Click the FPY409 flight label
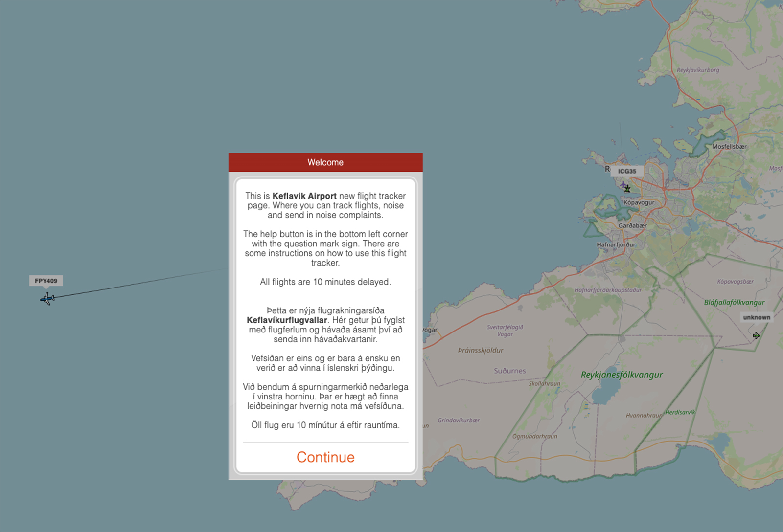The height and width of the screenshot is (532, 783). tap(46, 281)
